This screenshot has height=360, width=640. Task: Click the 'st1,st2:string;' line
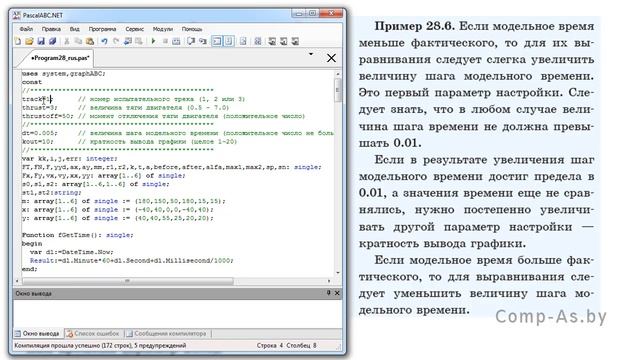pyautogui.click(x=51, y=192)
